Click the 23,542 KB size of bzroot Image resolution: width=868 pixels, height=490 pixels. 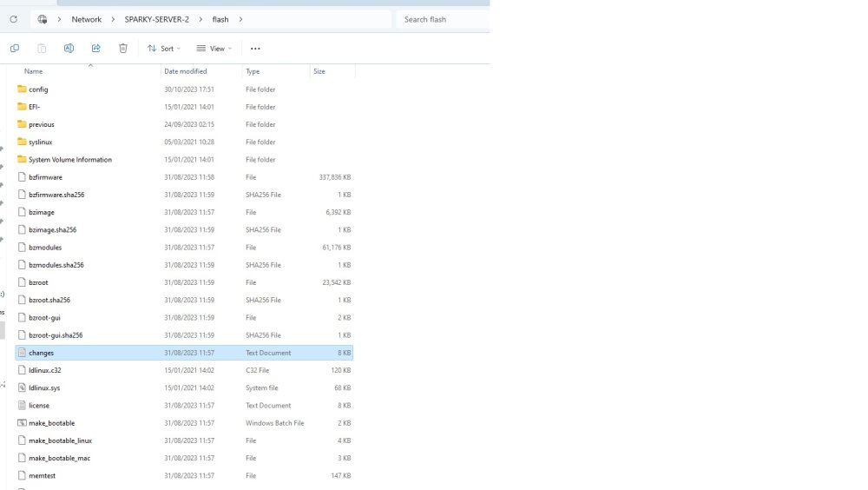337,282
